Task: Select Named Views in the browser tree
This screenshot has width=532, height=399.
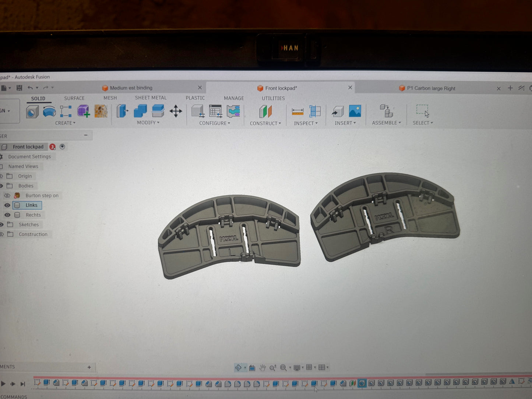Action: [23, 166]
